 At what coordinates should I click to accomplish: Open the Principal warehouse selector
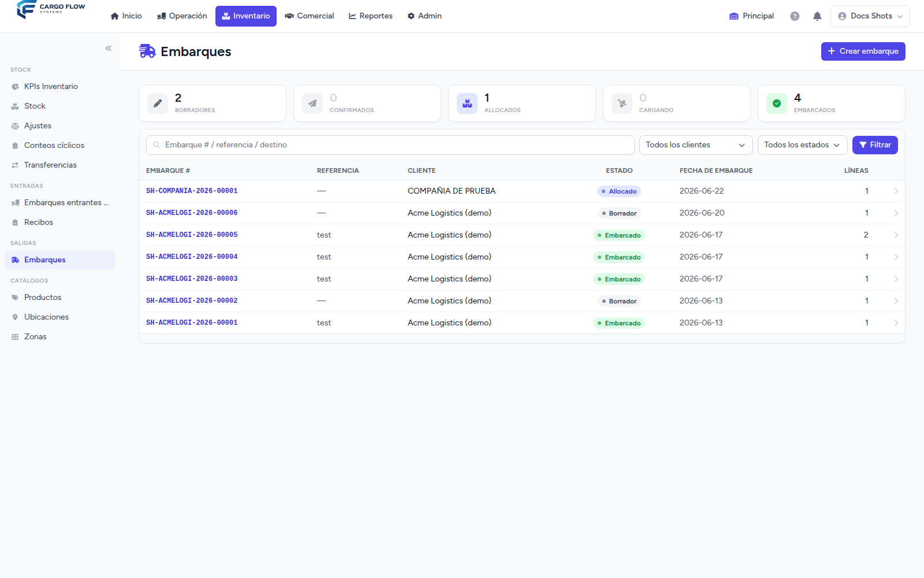[751, 16]
